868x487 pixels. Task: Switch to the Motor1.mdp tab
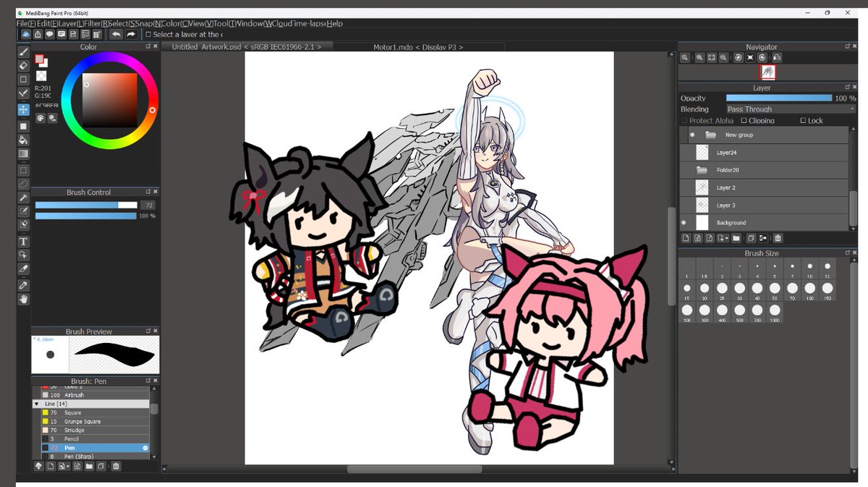pyautogui.click(x=417, y=46)
